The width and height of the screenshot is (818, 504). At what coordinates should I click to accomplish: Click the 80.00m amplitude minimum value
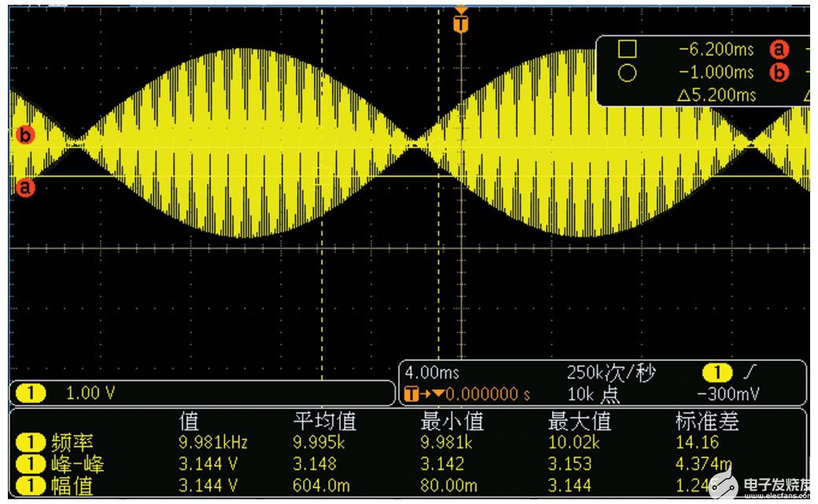pyautogui.click(x=448, y=486)
